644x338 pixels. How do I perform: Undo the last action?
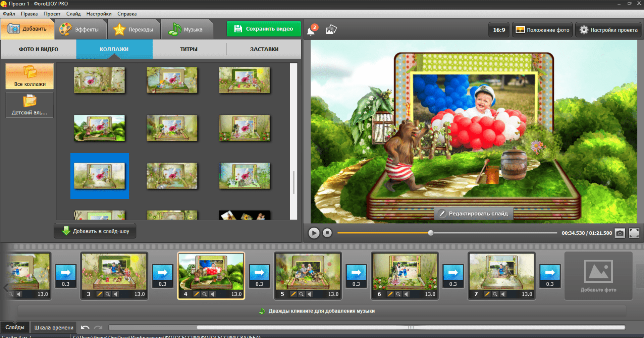tap(85, 327)
